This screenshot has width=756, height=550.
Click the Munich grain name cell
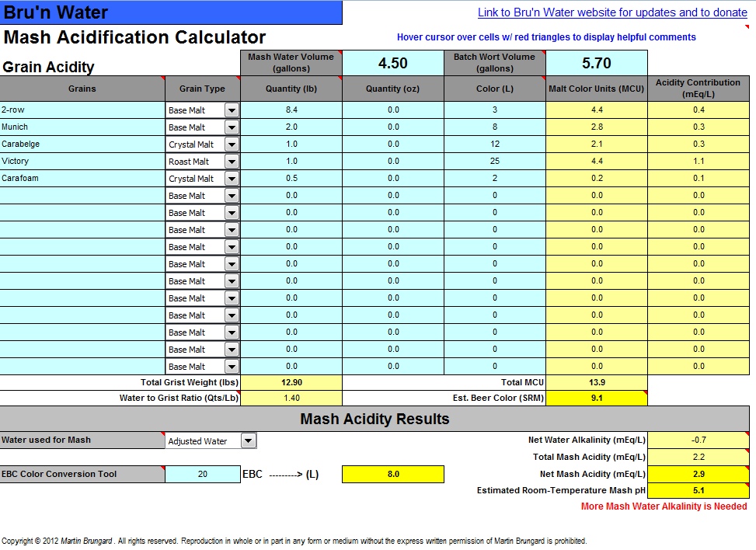[82, 127]
